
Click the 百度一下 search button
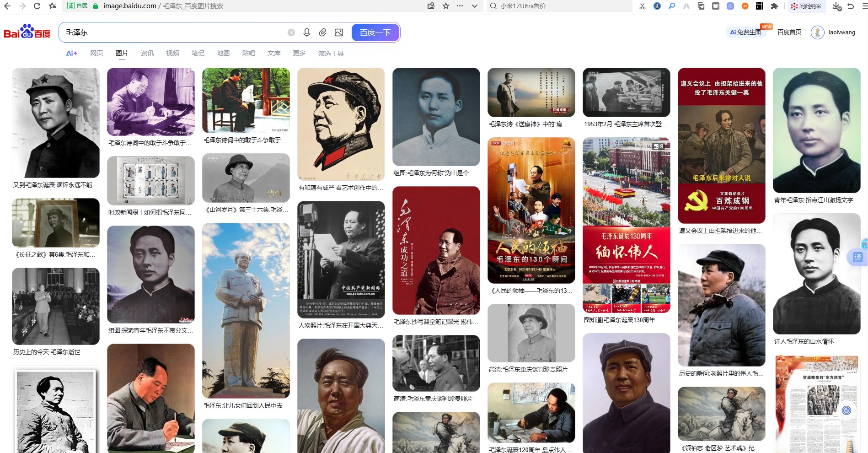point(375,32)
